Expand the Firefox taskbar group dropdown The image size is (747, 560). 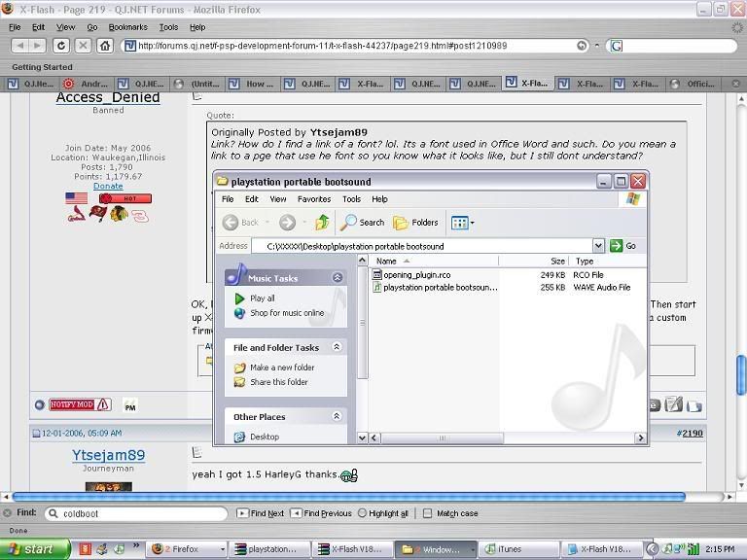(223, 549)
